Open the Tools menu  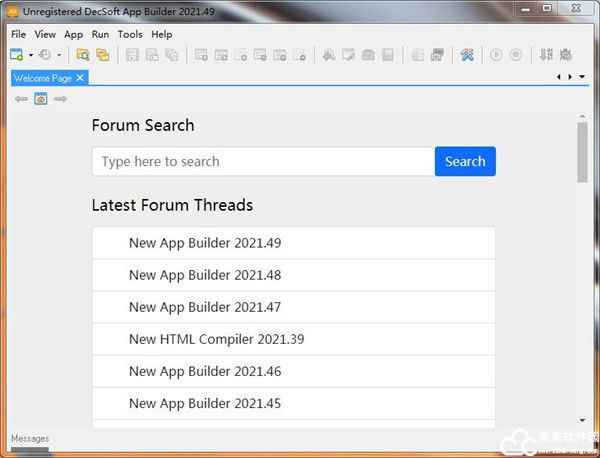point(130,34)
